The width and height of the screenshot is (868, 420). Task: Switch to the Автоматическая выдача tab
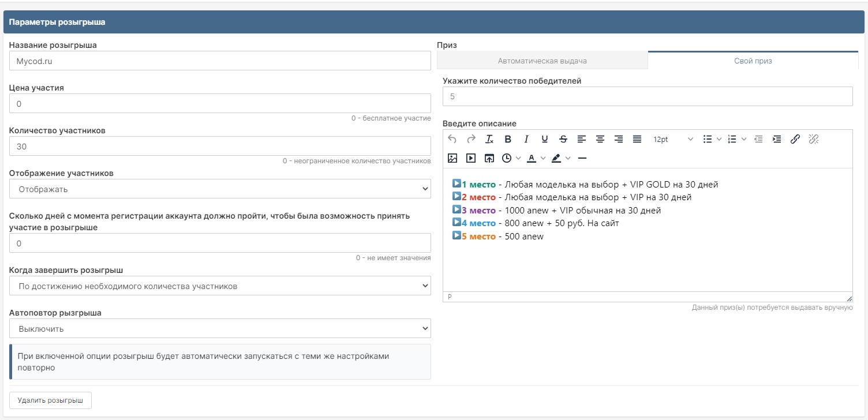[542, 61]
